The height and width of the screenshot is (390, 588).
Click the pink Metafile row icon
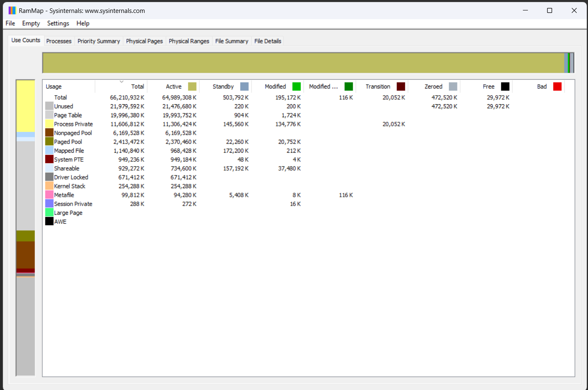(49, 195)
